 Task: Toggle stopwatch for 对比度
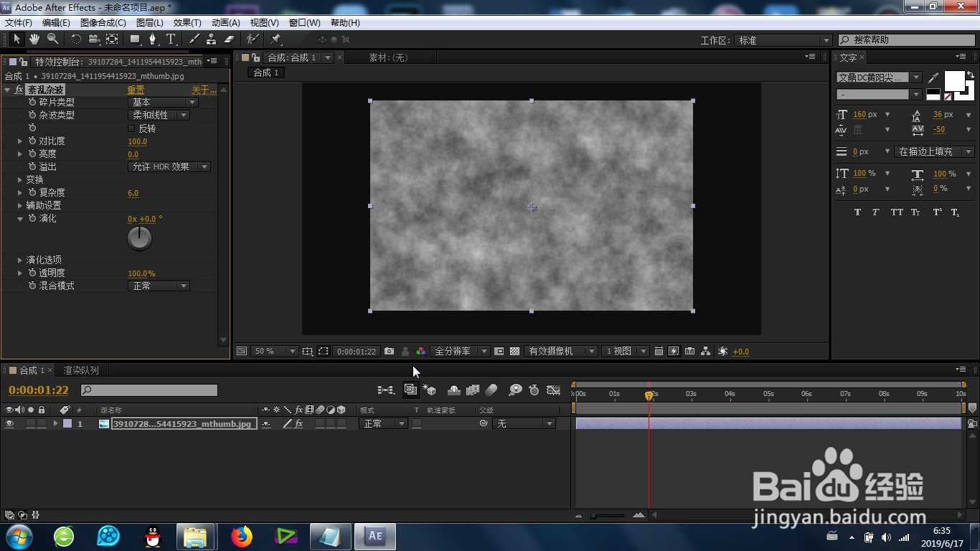click(32, 141)
